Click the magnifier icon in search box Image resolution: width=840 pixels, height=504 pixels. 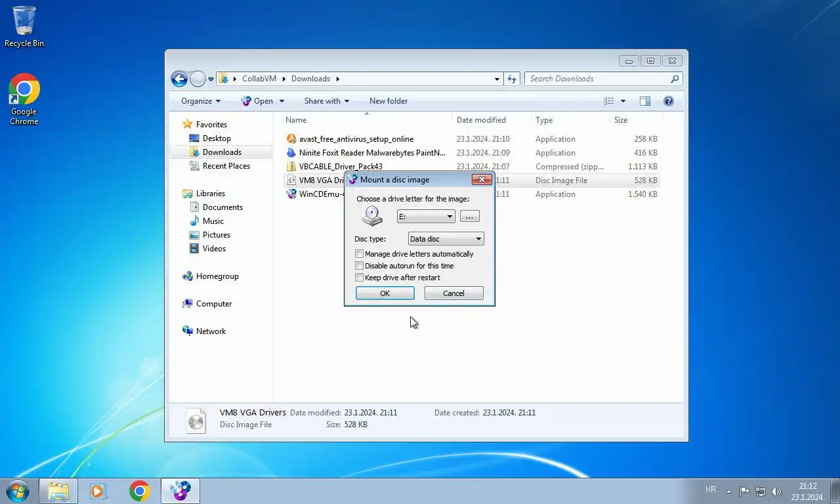675,79
